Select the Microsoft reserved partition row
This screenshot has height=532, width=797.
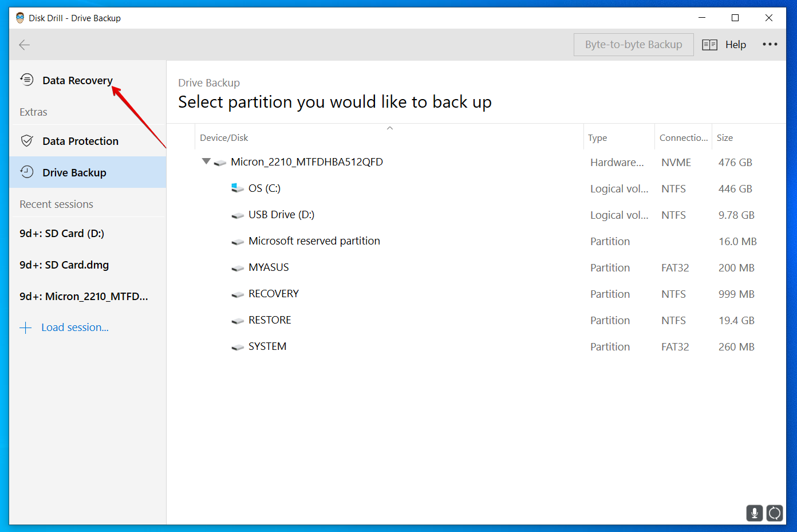pos(476,241)
